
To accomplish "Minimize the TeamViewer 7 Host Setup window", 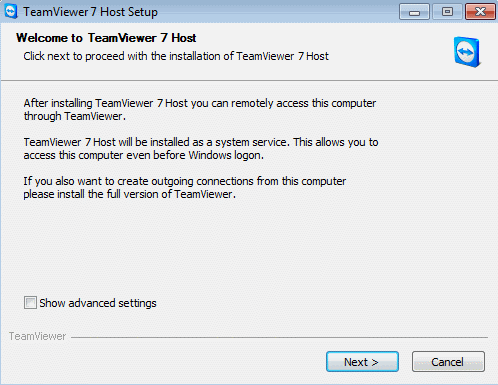I will [414, 12].
